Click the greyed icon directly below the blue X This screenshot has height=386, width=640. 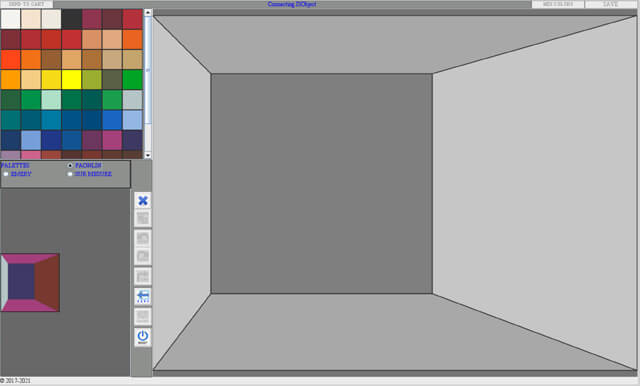[x=143, y=218]
